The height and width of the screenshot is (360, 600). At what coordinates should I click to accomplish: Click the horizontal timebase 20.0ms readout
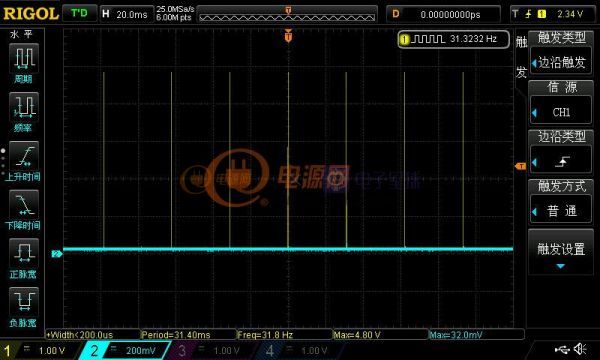coord(126,15)
